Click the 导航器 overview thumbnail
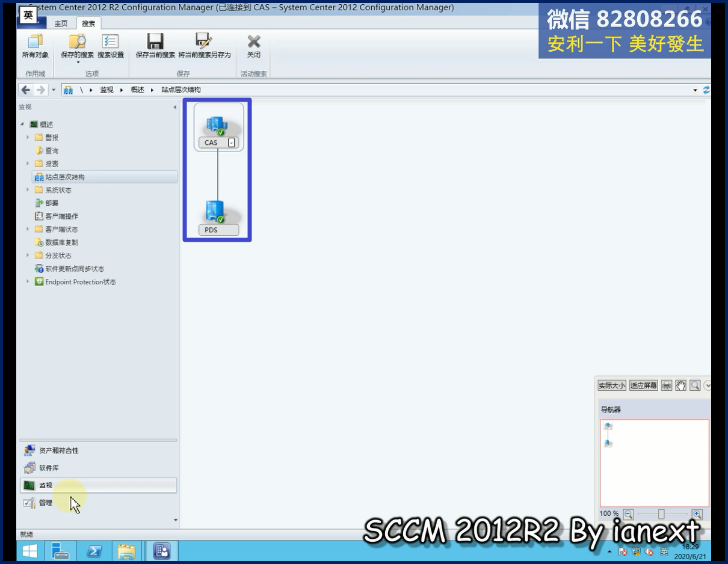Screen dimensions: 728x564 (x=655, y=463)
